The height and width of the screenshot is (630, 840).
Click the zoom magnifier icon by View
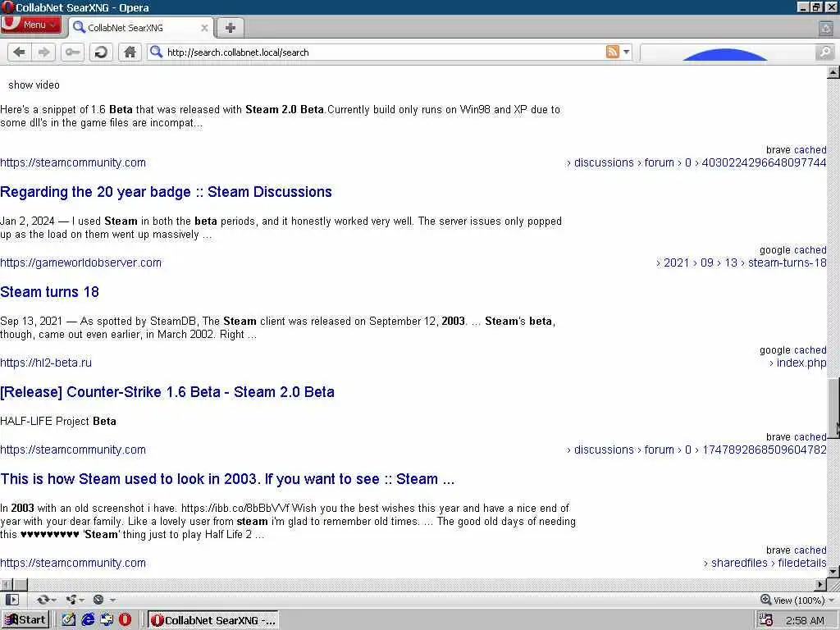coord(765,600)
